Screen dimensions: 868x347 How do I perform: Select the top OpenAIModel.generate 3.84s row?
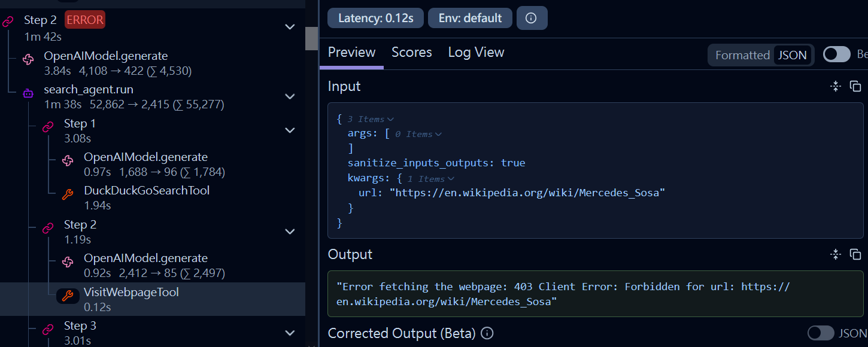pos(153,63)
